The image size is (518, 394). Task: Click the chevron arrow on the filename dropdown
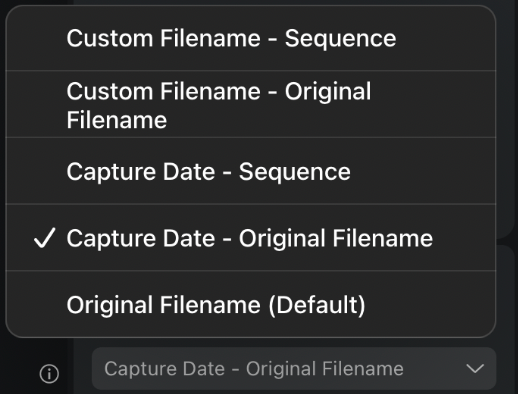(x=475, y=369)
